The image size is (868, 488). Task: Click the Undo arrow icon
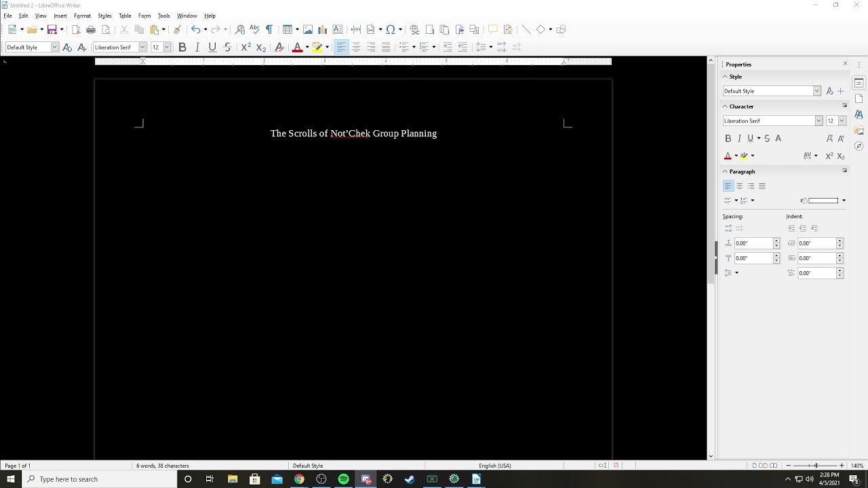point(195,29)
